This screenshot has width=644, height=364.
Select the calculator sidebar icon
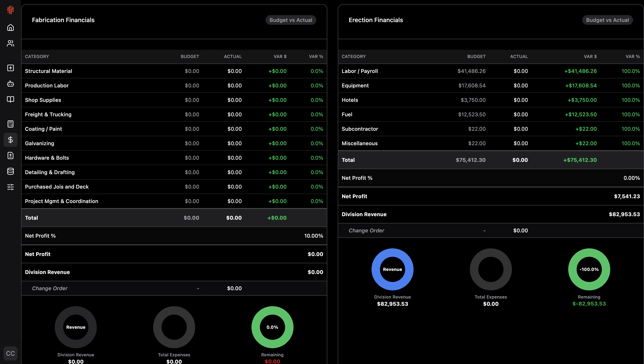pyautogui.click(x=11, y=124)
